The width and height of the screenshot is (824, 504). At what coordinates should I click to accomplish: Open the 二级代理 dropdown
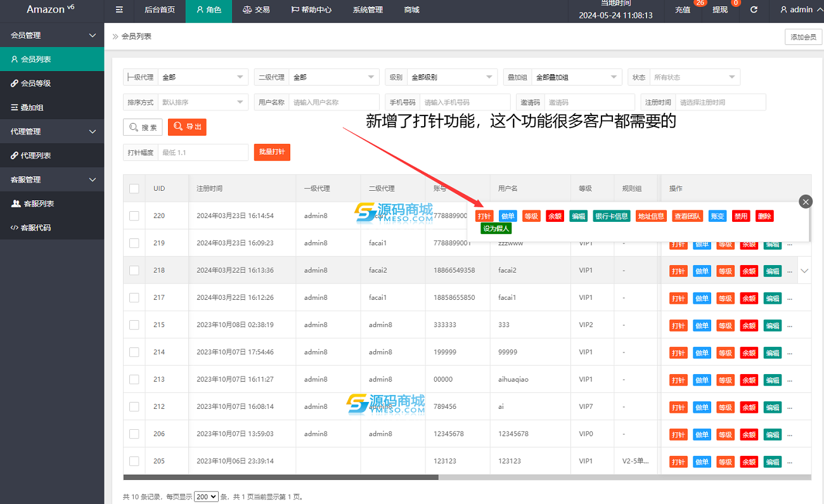coord(334,77)
